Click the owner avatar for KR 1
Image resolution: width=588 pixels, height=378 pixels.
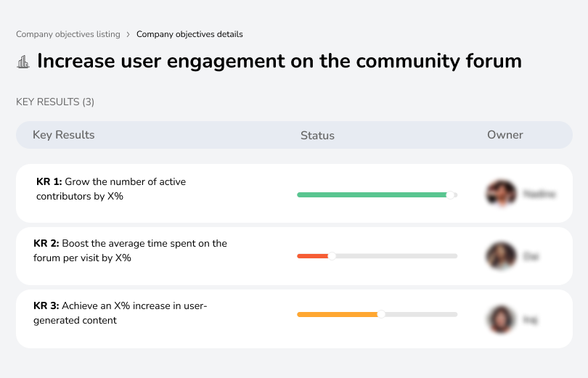(x=501, y=193)
